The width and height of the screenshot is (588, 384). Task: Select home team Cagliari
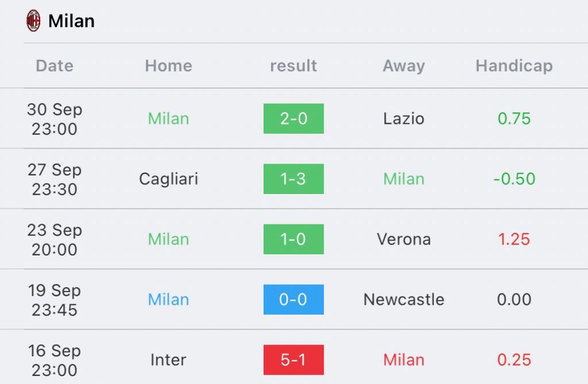(168, 179)
